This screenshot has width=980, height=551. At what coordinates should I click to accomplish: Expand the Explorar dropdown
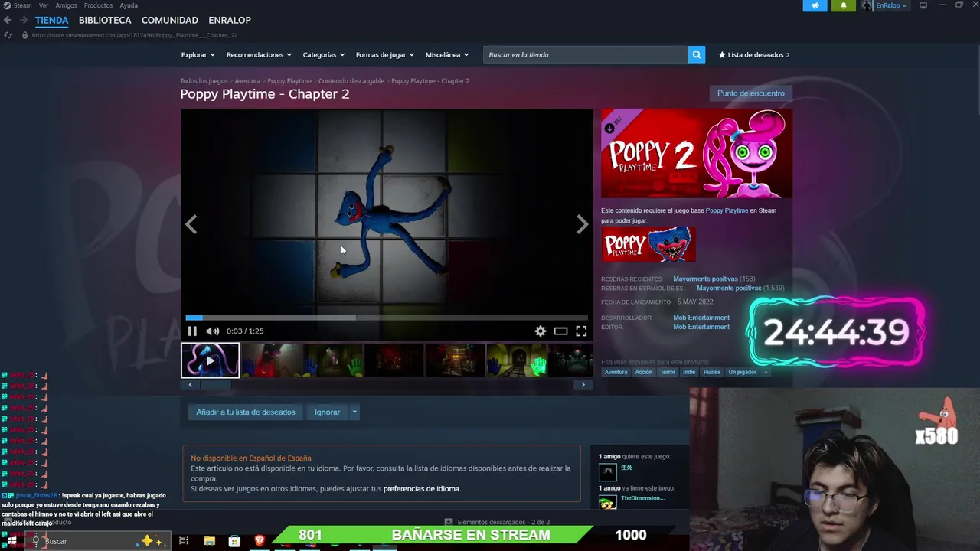(198, 54)
